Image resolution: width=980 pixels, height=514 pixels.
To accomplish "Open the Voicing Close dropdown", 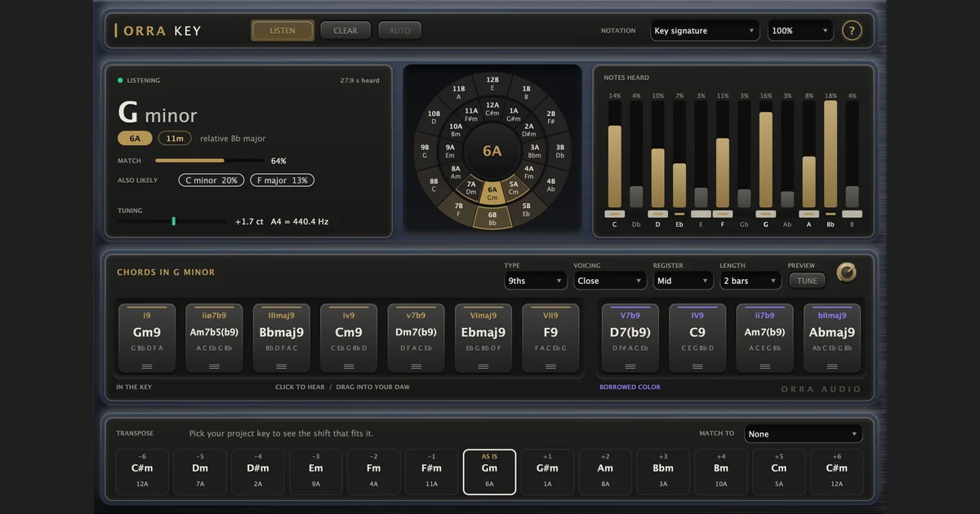I will click(x=609, y=281).
